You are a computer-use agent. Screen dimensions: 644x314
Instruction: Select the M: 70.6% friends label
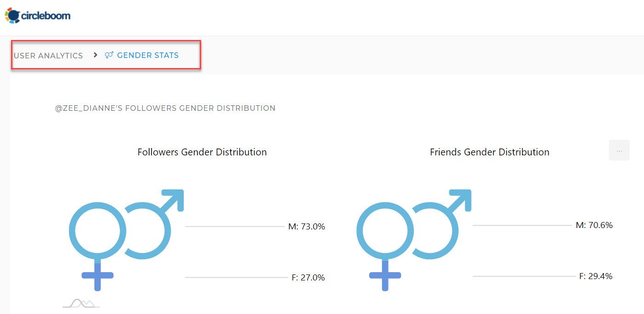pos(594,225)
